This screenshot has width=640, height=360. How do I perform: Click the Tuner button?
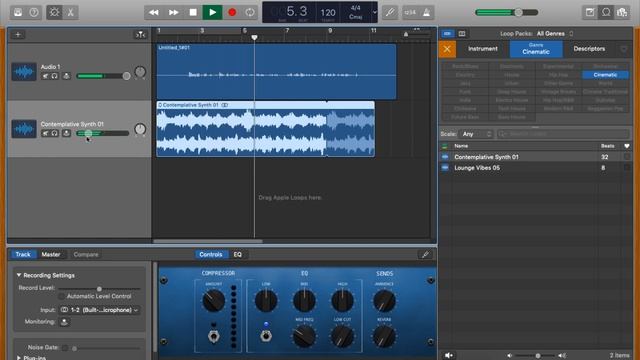[390, 12]
